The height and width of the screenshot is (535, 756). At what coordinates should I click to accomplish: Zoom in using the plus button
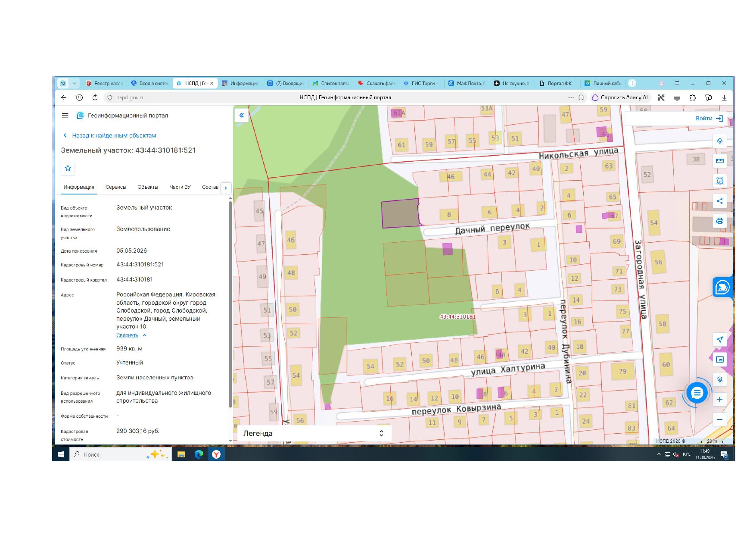pos(719,399)
